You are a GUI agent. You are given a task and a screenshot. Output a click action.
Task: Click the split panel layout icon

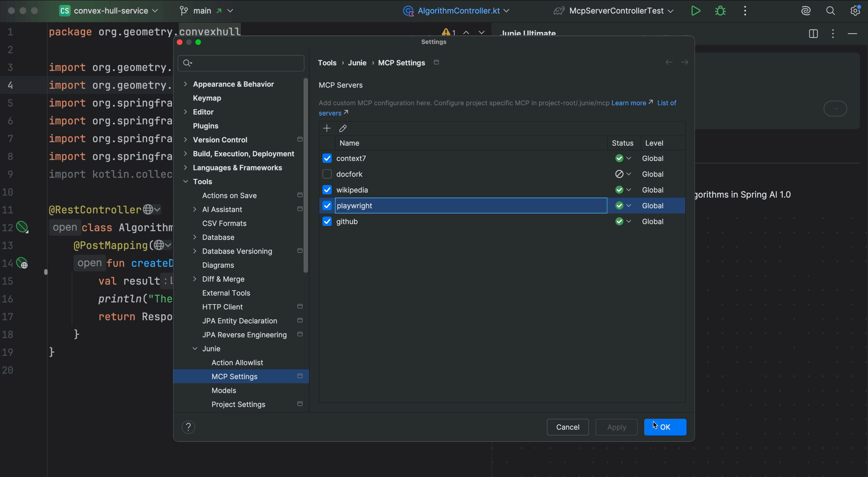point(813,34)
